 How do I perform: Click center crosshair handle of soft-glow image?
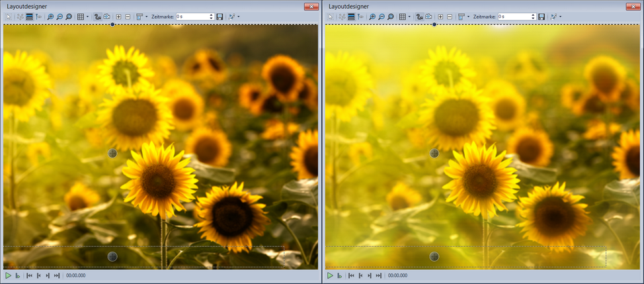coord(434,154)
